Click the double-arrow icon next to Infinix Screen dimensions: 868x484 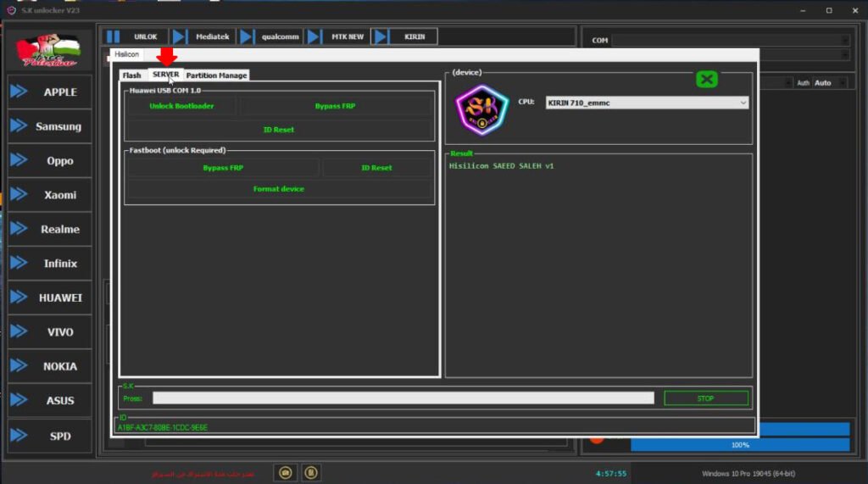click(19, 263)
